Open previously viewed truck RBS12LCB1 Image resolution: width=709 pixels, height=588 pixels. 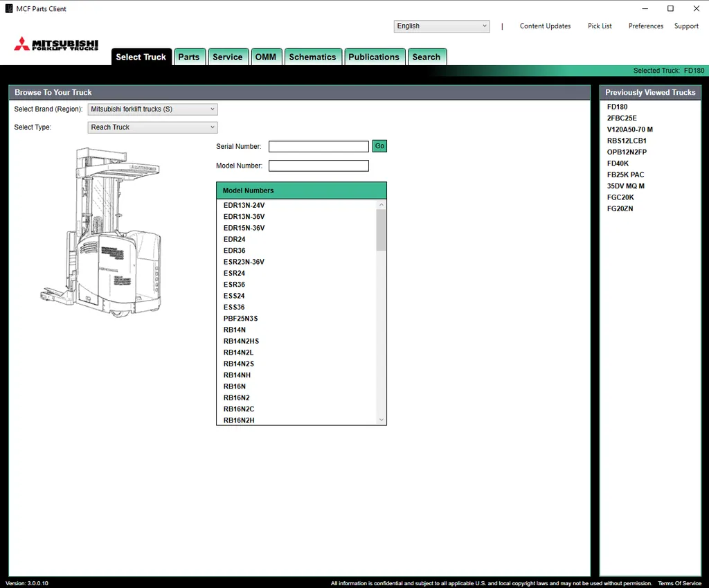tap(627, 141)
